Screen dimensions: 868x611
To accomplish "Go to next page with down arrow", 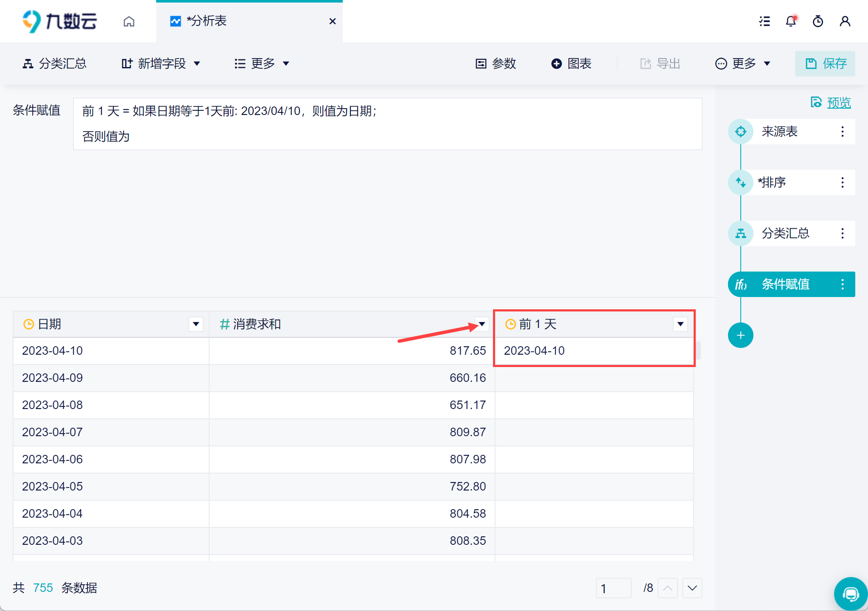I will [x=692, y=588].
